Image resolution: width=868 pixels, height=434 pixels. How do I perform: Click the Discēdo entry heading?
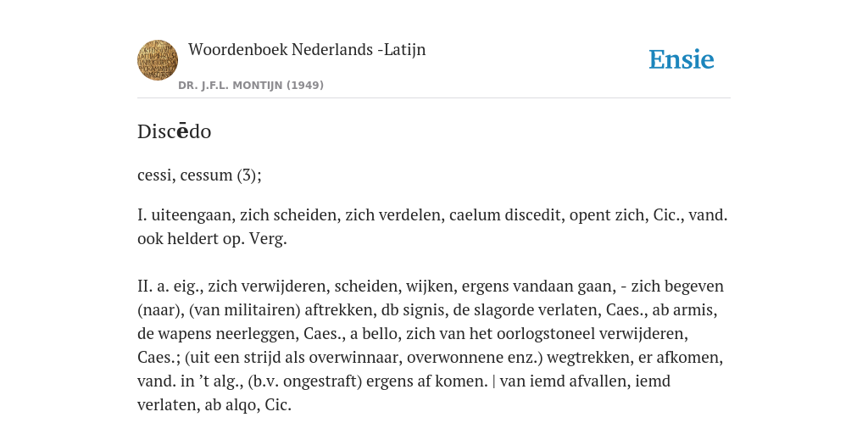click(x=175, y=131)
